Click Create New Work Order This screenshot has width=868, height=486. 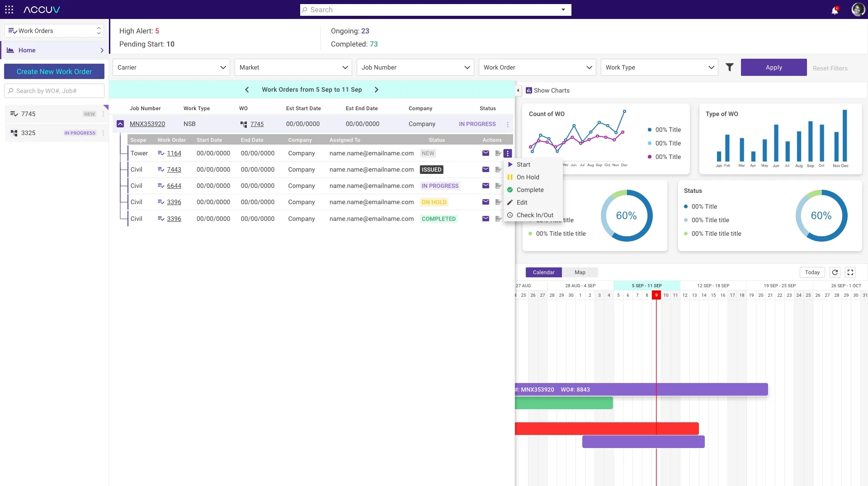54,71
